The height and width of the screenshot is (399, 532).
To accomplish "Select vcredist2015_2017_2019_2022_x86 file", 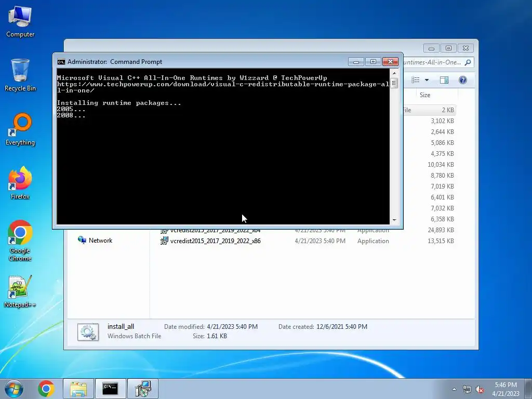I will pyautogui.click(x=215, y=241).
